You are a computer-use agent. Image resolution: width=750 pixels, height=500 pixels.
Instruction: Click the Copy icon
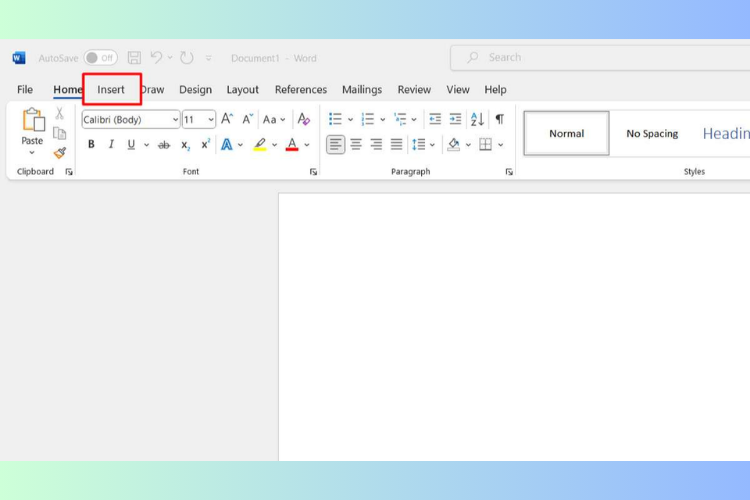click(x=59, y=133)
